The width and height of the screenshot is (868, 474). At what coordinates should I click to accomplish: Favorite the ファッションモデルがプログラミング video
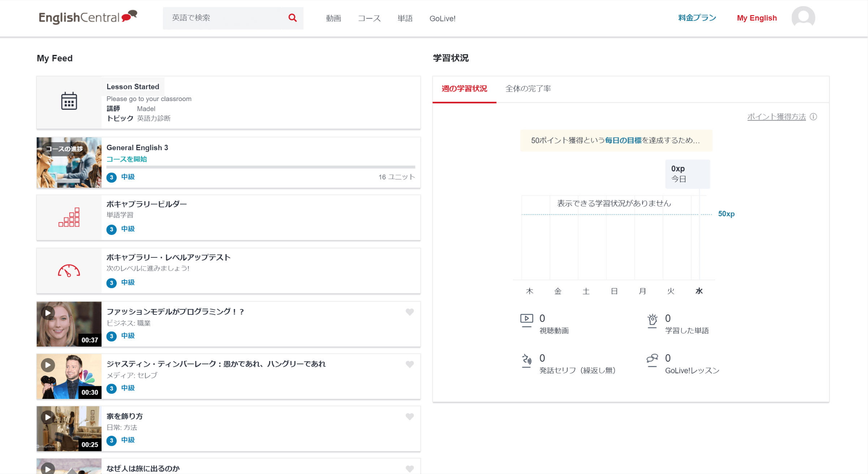point(409,312)
